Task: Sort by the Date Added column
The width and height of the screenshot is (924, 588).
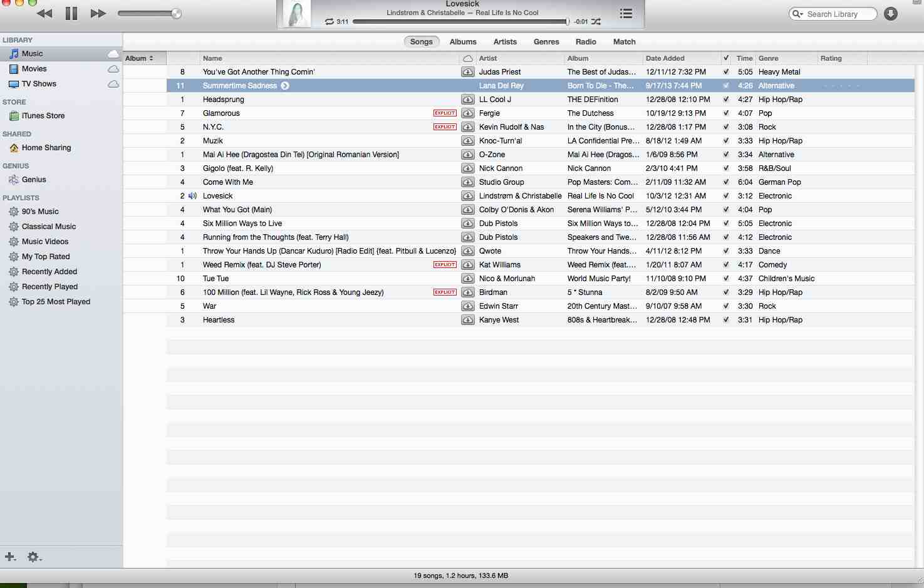Action: 682,58
